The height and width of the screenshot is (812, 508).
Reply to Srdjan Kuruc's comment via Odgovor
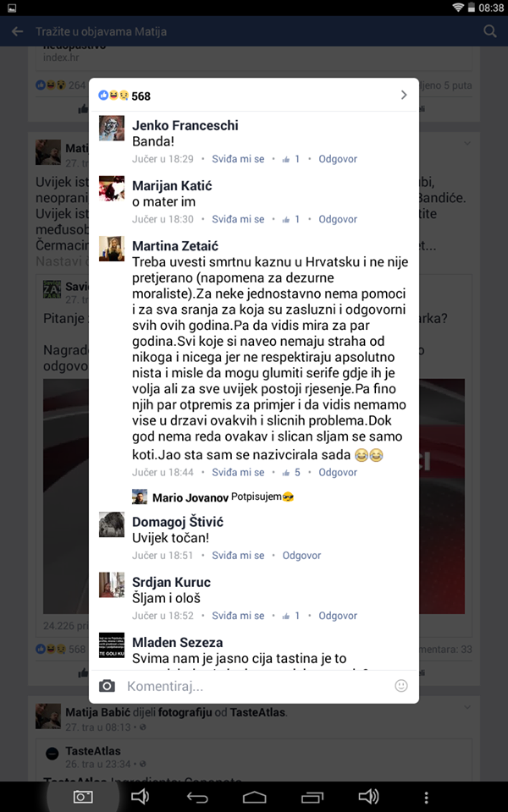point(338,616)
